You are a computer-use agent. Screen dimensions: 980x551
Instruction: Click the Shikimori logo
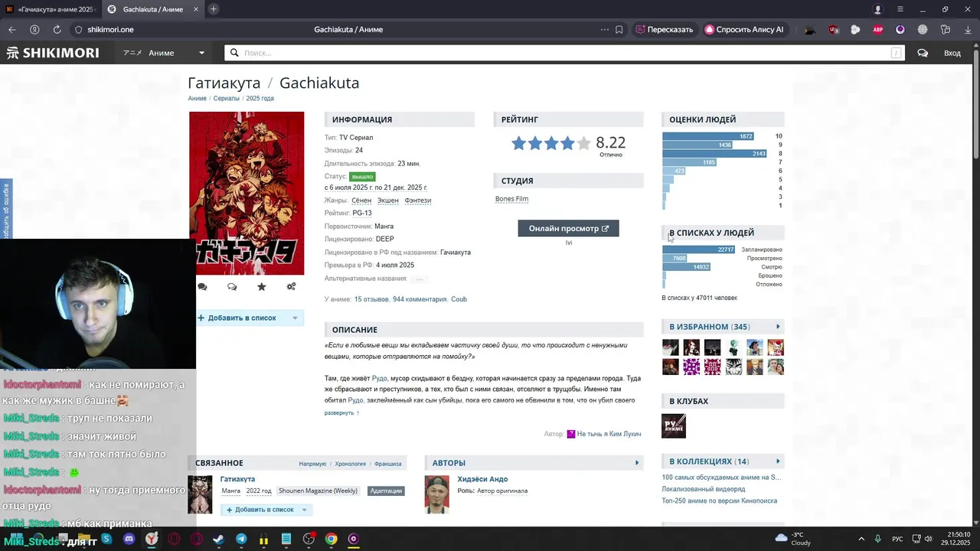pyautogui.click(x=53, y=53)
